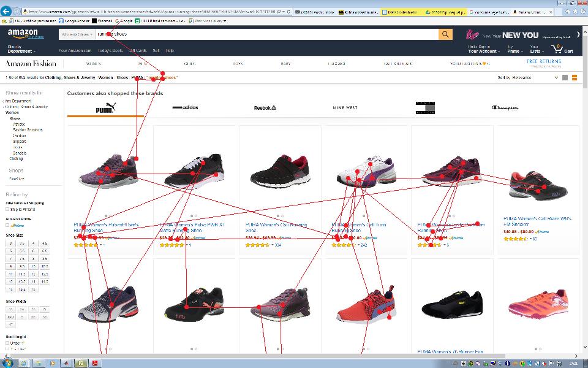
Task: Select shoe size 10 button
Action: 33,266
